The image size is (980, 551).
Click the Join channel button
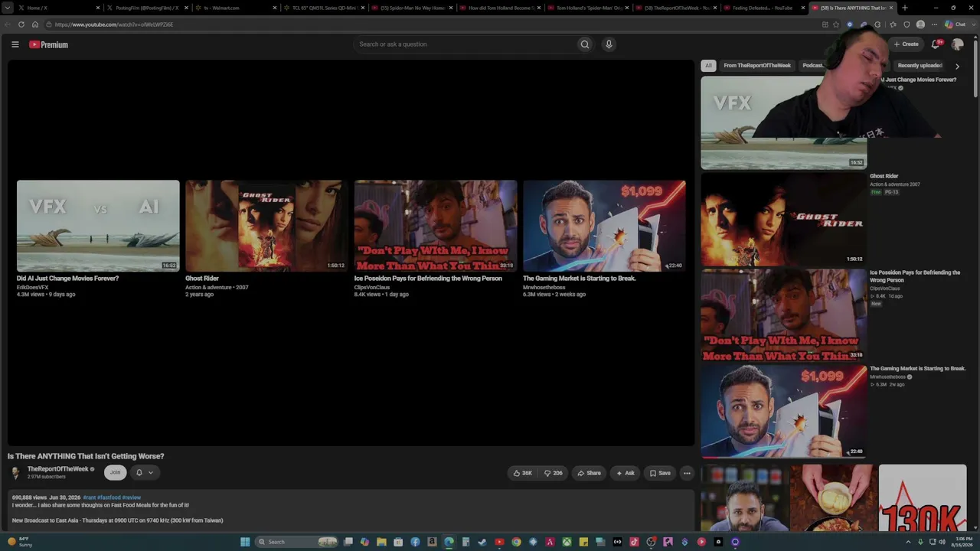(115, 473)
